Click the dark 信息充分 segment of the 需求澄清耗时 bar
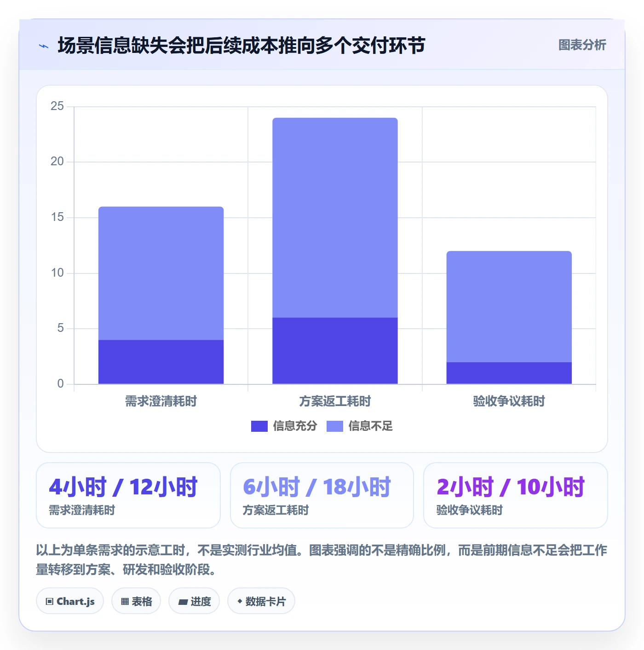Viewport: 644px width, 650px height. (x=161, y=362)
